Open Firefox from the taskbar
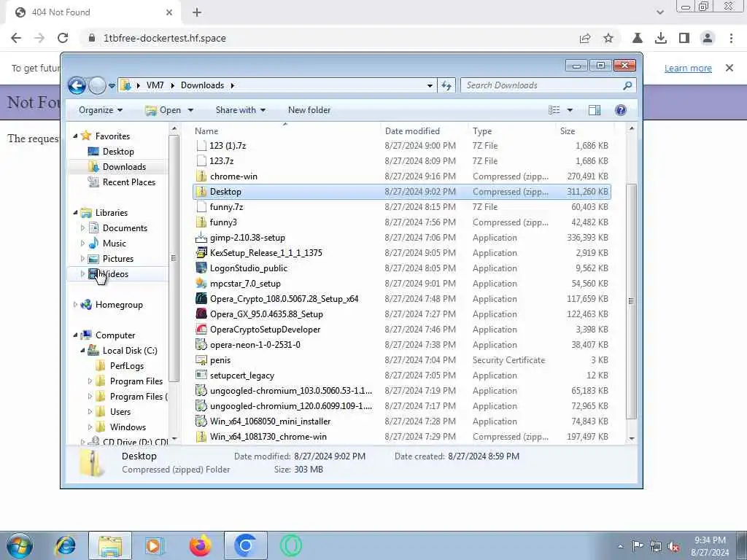Viewport: 747px width, 560px height. coord(201,545)
